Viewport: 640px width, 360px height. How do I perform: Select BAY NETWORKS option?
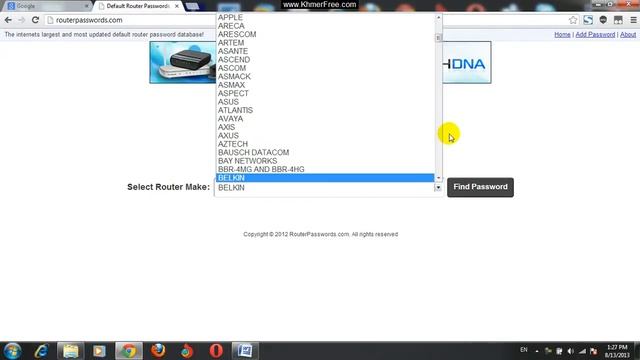(325, 161)
